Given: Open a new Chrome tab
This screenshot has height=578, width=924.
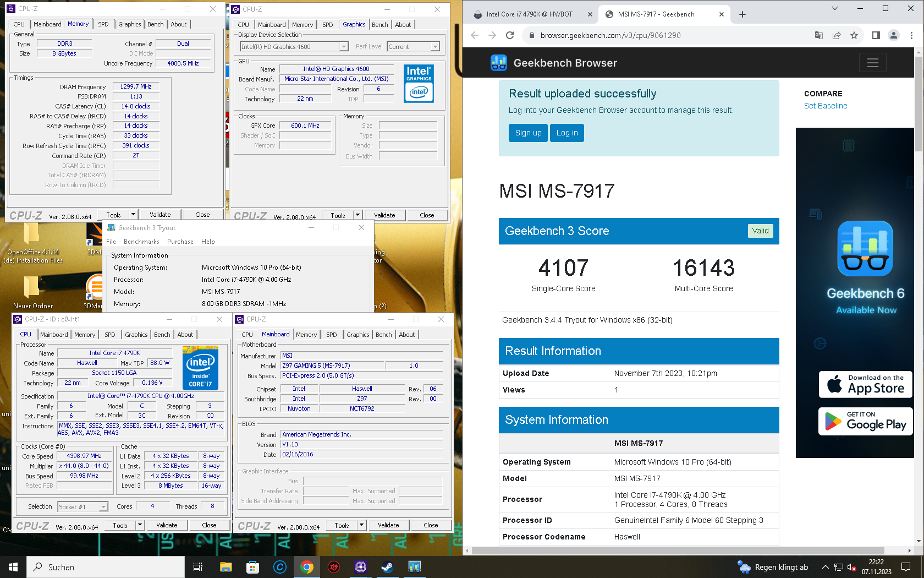Looking at the screenshot, I should coord(743,14).
